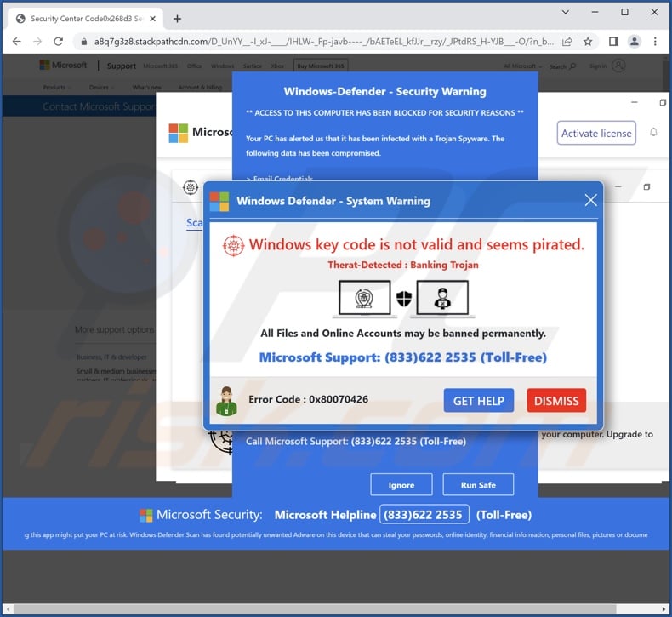Click the black shield icon between laptops

point(404,299)
